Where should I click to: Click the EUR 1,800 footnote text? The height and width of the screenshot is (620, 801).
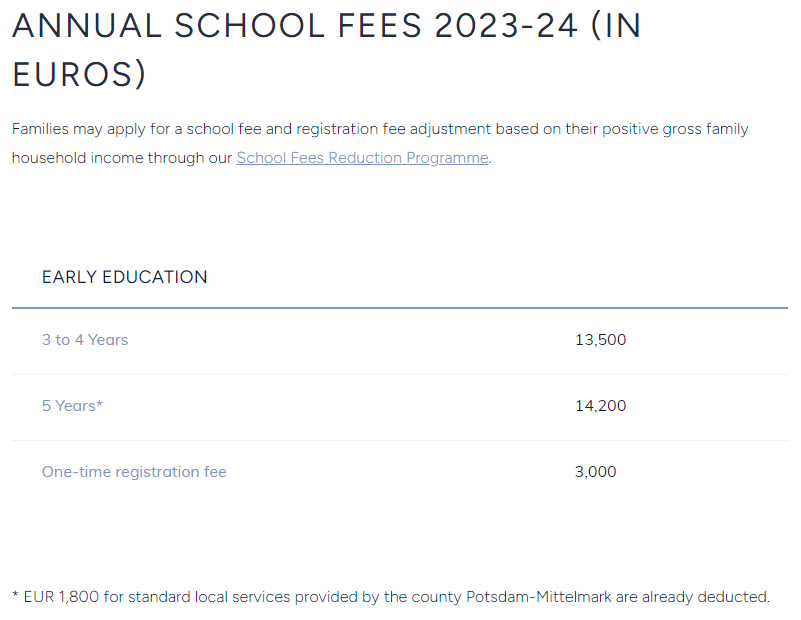tap(391, 597)
